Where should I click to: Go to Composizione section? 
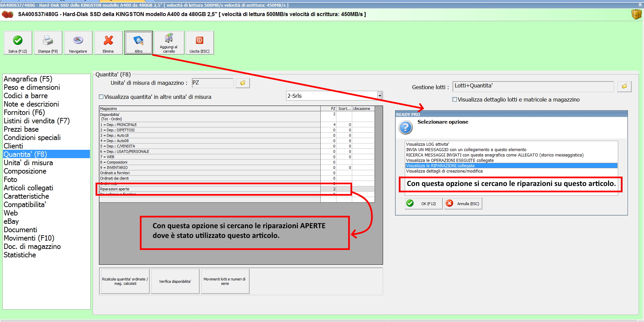[x=25, y=171]
